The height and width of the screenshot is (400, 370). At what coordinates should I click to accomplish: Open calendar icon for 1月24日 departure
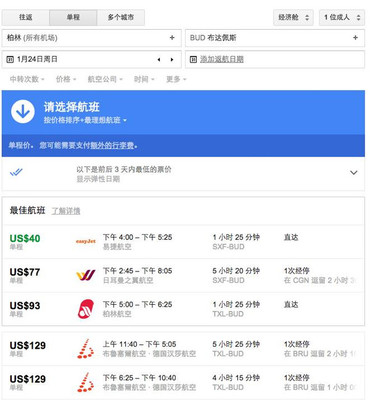(x=10, y=59)
